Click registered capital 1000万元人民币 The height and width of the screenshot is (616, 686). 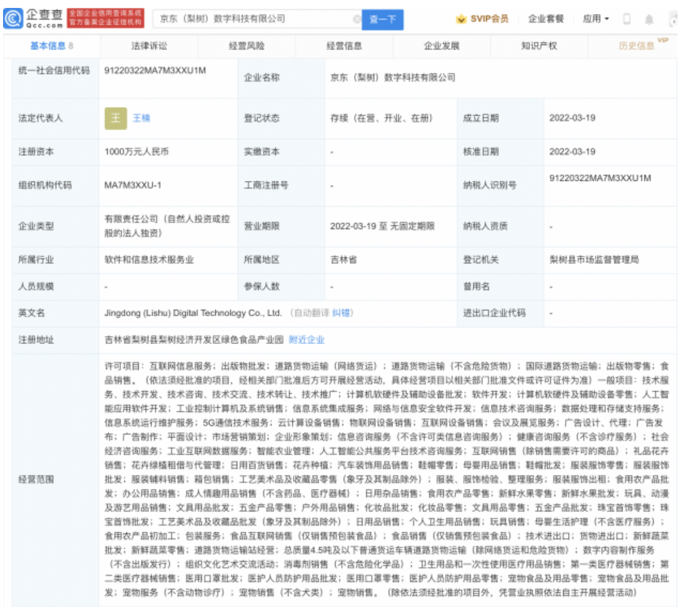[136, 152]
